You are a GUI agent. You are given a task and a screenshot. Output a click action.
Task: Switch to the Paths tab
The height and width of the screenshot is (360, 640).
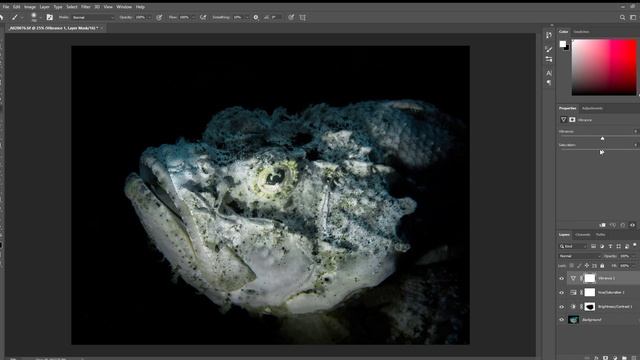600,235
